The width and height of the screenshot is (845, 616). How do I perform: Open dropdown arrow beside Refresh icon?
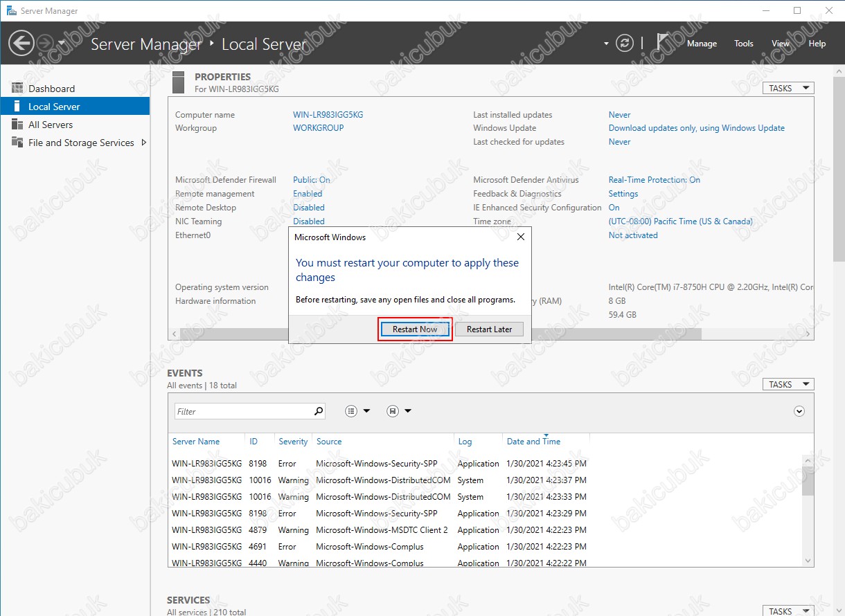[x=606, y=43]
